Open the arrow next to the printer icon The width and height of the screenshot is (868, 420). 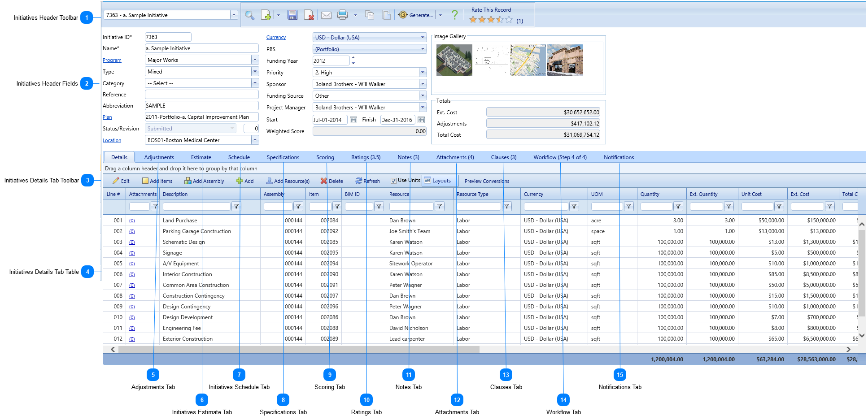(355, 15)
